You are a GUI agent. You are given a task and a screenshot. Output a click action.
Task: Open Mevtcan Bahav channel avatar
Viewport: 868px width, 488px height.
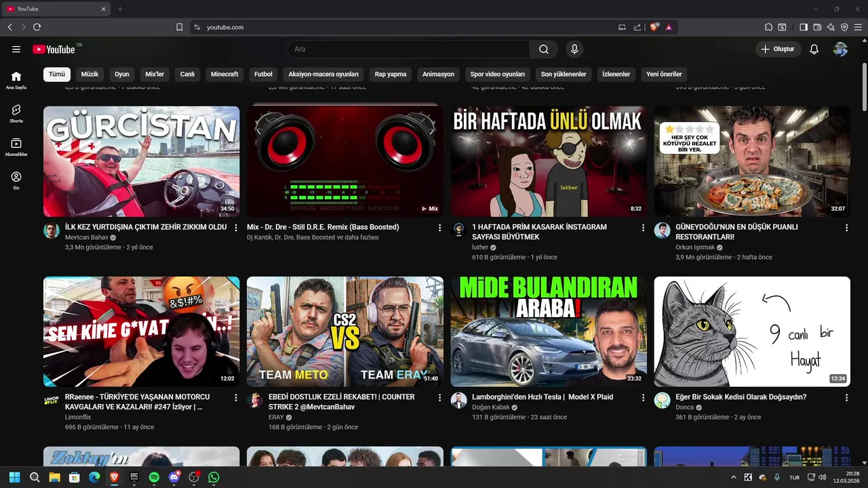(x=52, y=230)
